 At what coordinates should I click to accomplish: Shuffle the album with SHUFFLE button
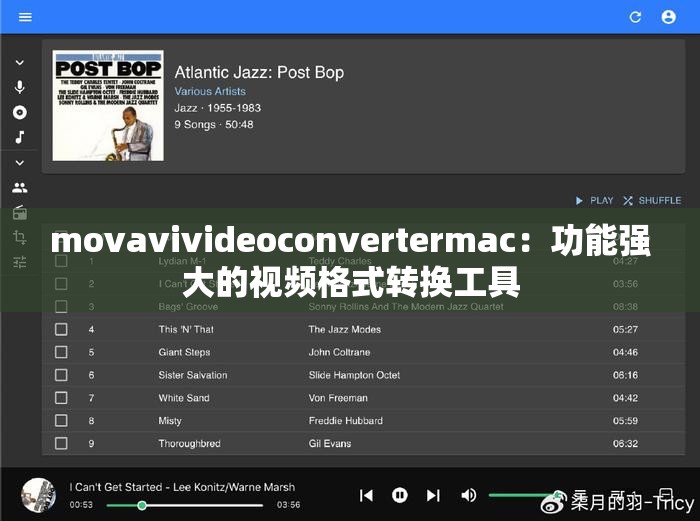click(652, 200)
